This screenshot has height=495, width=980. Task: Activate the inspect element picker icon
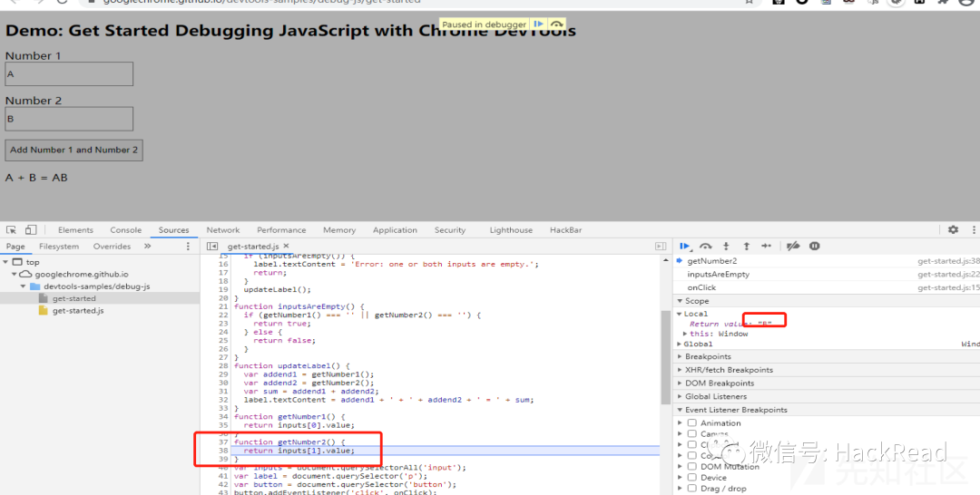(11, 229)
